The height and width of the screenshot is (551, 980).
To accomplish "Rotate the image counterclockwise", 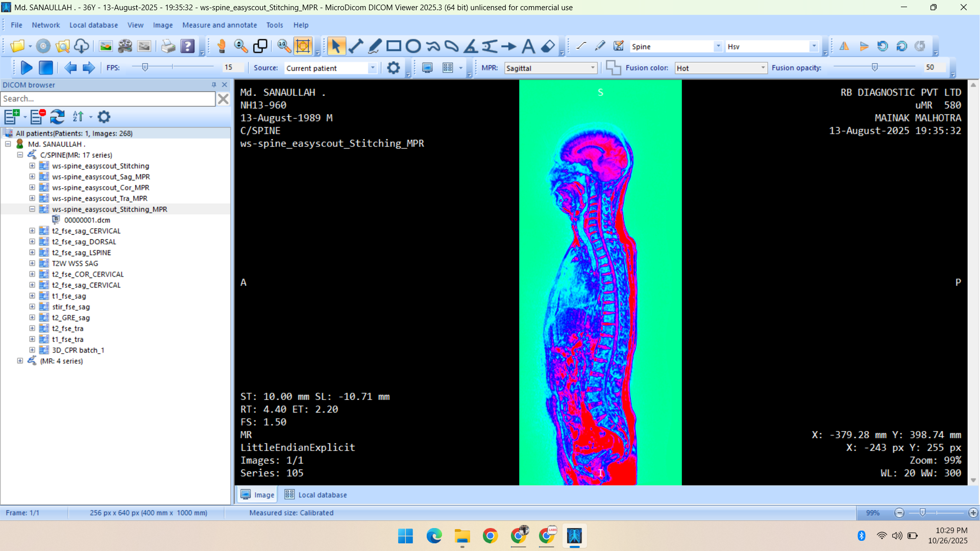I will (x=883, y=46).
